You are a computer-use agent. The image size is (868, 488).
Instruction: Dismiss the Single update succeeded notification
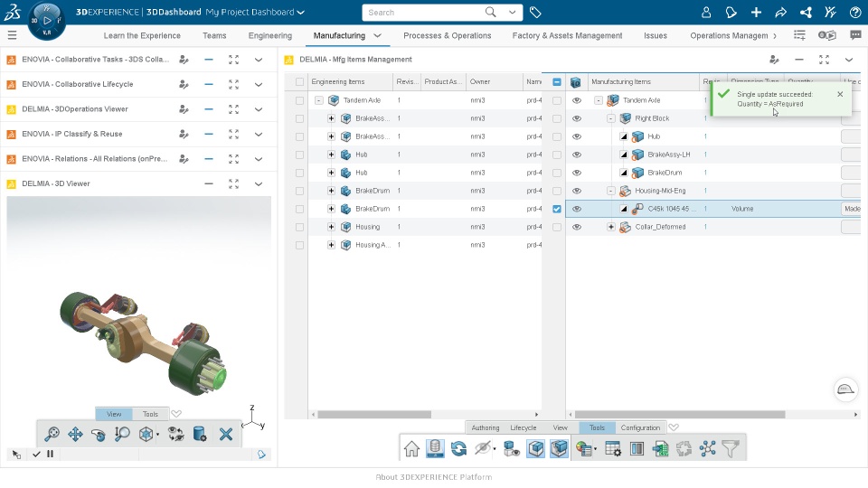(x=840, y=94)
